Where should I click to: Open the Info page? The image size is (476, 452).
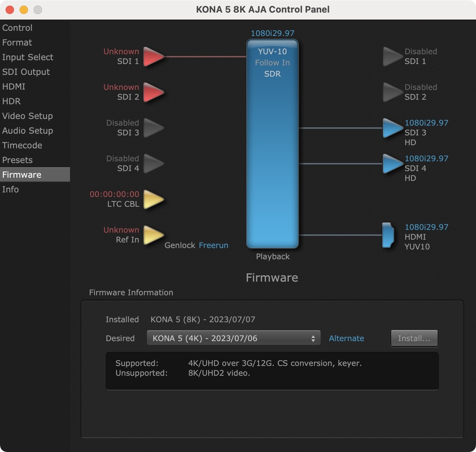tap(35, 189)
